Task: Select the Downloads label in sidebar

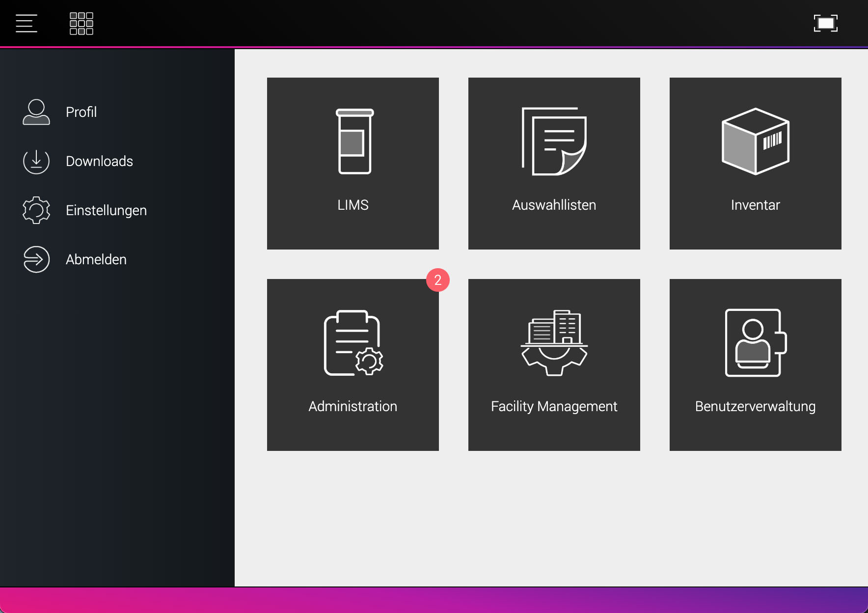Action: (x=99, y=161)
